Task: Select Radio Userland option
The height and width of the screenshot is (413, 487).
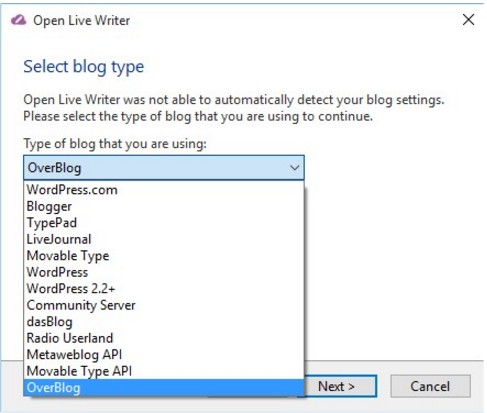Action: click(164, 338)
